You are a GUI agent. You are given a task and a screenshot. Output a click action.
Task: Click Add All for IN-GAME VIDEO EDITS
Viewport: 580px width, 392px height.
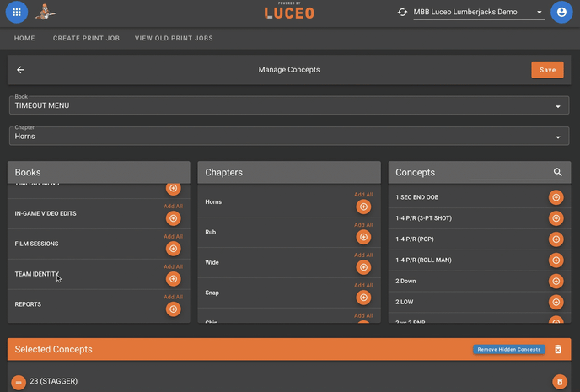click(x=173, y=206)
